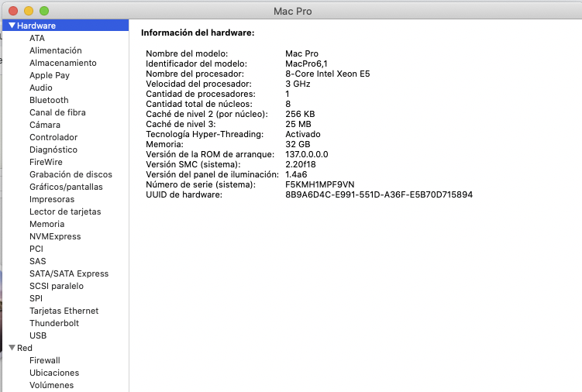Click the Nombre del modelo label
The height and width of the screenshot is (392, 582).
[187, 53]
